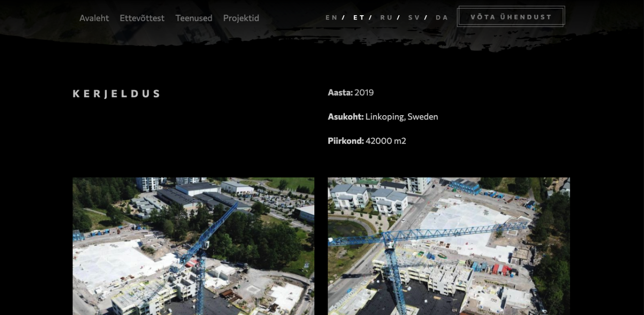
Task: Click the Aasta: label
Action: pos(340,92)
